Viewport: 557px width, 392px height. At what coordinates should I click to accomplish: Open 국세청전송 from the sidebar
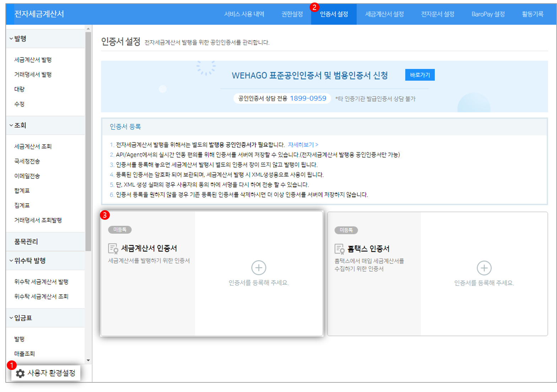27,161
